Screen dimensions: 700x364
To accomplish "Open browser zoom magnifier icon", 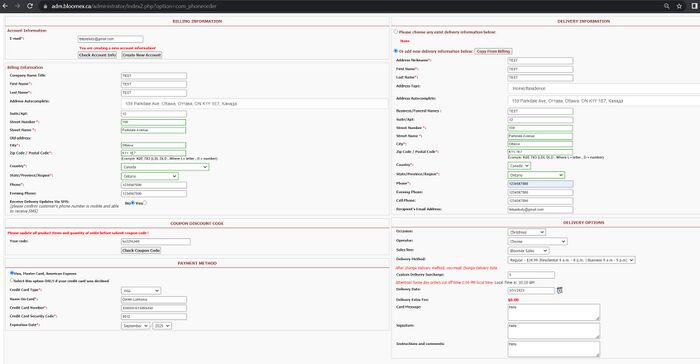I will [x=667, y=6].
